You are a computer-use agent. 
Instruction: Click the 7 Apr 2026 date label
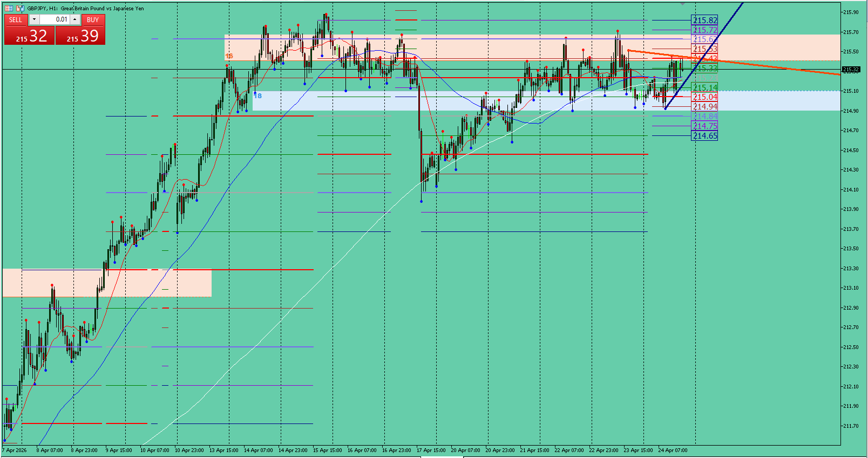(x=15, y=450)
